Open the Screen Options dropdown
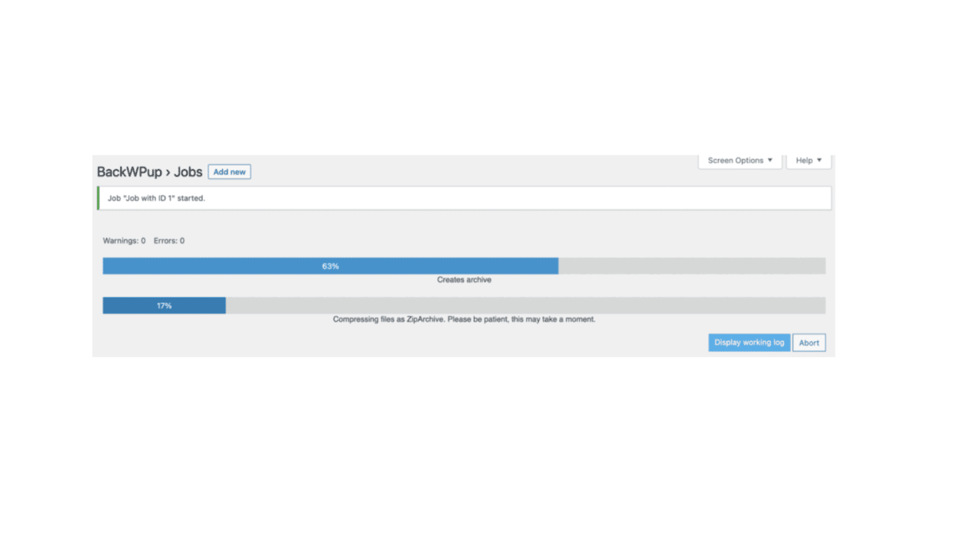This screenshot has width=980, height=551. tap(740, 161)
